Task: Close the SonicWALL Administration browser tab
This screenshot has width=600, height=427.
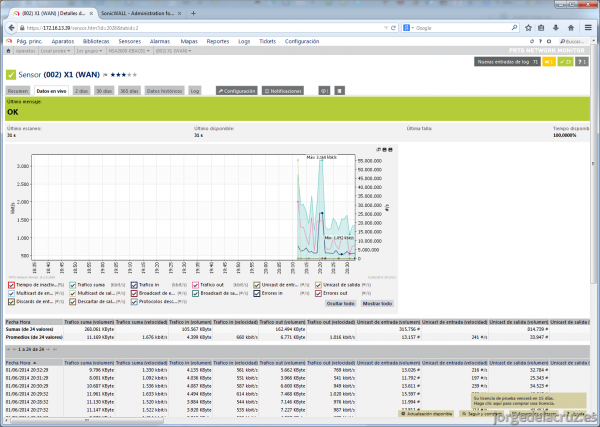Action: (x=179, y=13)
